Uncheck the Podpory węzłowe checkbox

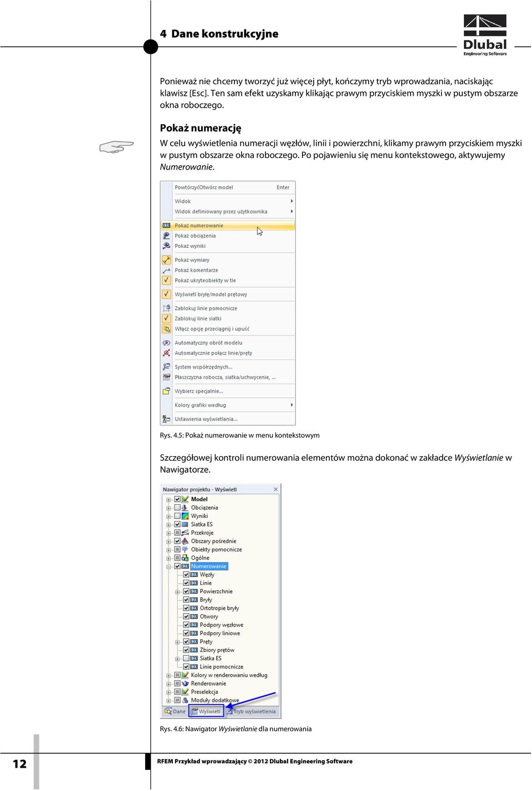[186, 625]
